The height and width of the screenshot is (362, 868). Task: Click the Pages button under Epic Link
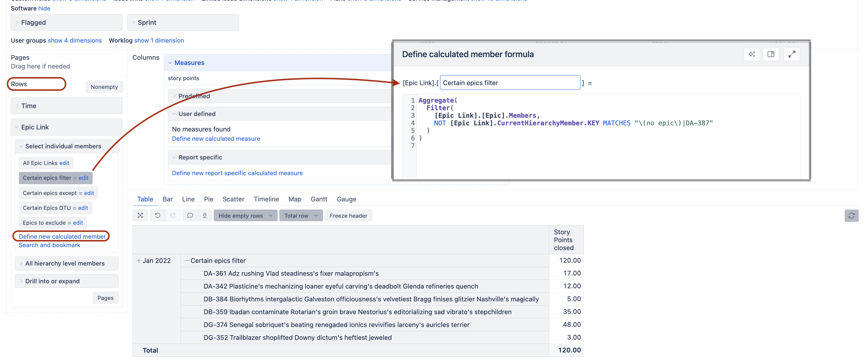pos(105,298)
